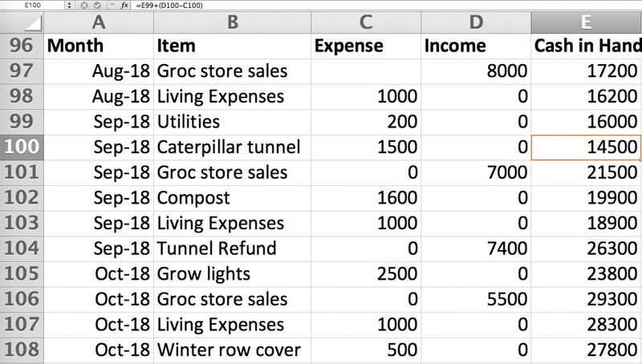
Task: Select the Winter row cover cell
Action: (x=231, y=350)
